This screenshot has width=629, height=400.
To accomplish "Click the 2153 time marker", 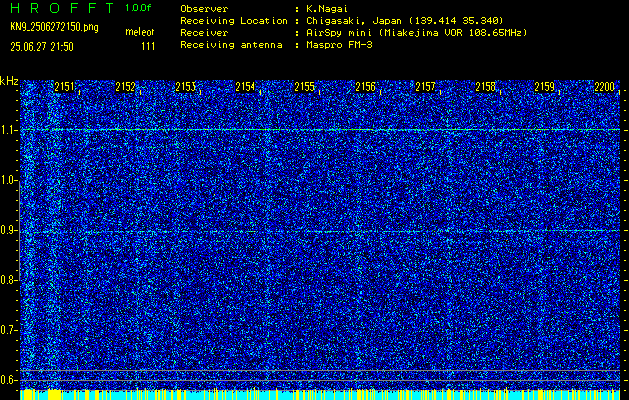I will (185, 87).
